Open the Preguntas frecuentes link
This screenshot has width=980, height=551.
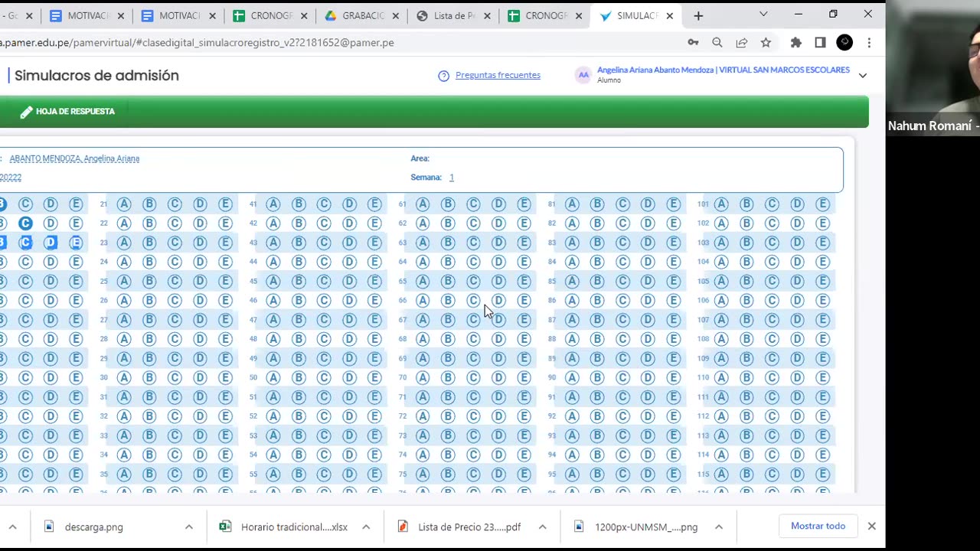coord(498,75)
